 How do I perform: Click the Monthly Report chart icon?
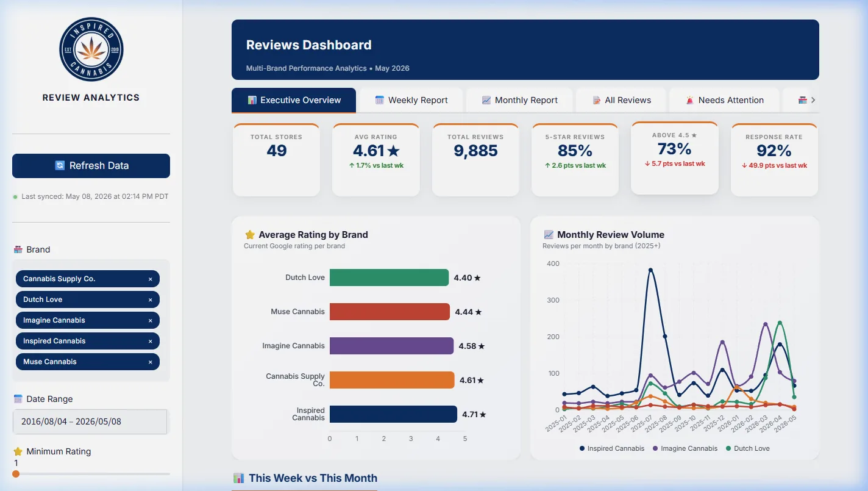486,100
